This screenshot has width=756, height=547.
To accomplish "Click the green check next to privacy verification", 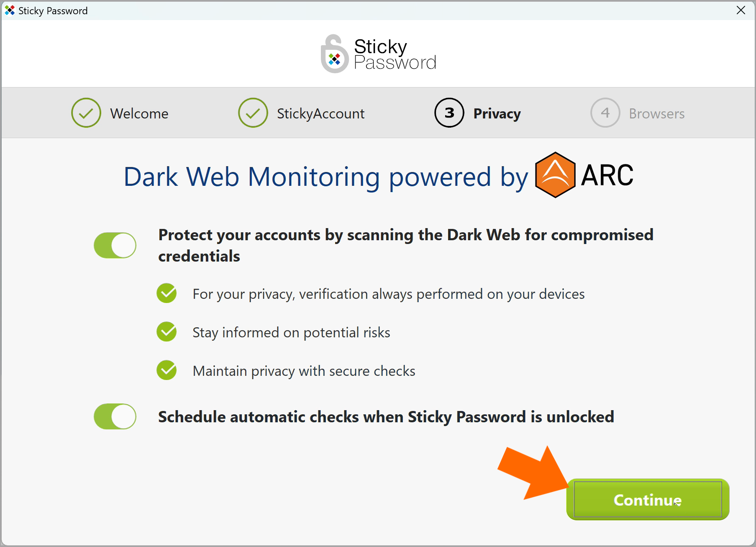I will [x=167, y=293].
